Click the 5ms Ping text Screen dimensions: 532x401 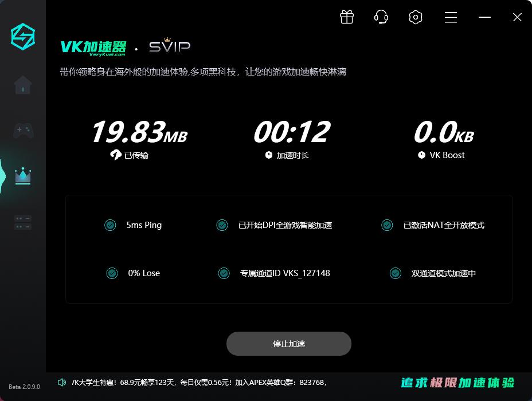pyautogui.click(x=144, y=225)
